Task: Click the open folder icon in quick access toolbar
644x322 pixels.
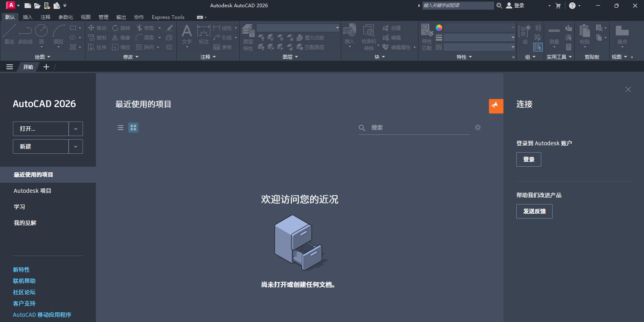Action: (x=37, y=6)
